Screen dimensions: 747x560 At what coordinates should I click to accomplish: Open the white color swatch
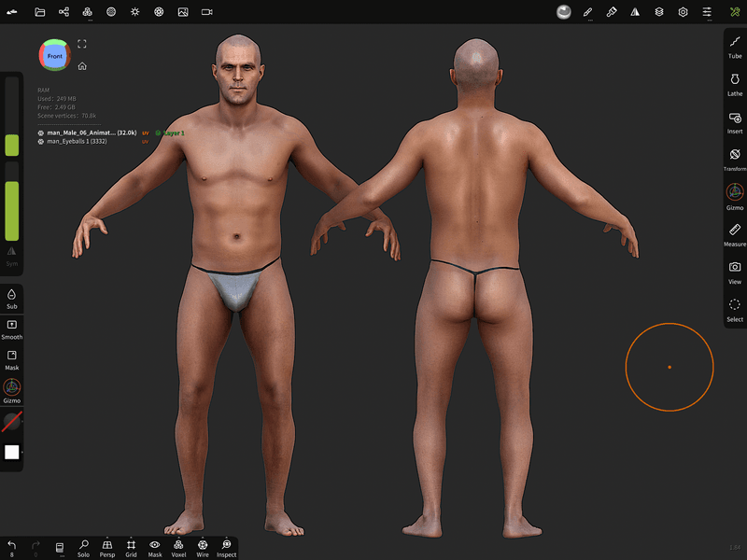(x=12, y=452)
